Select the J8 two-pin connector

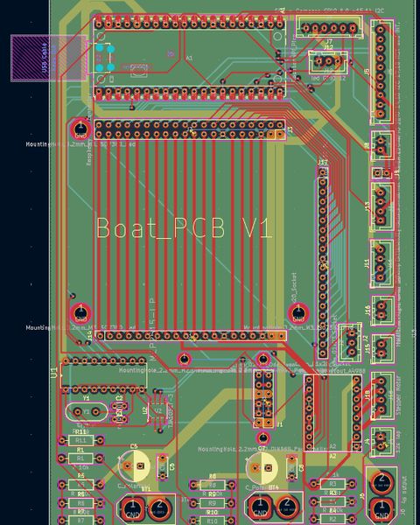pos(381,146)
